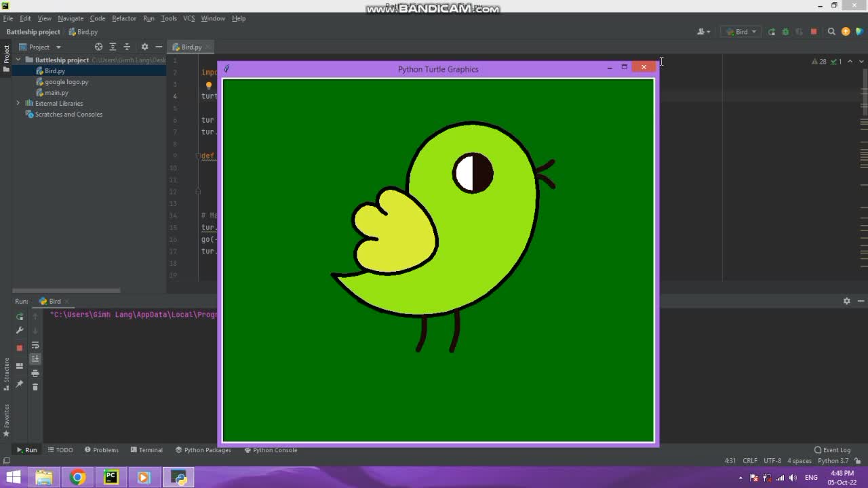The width and height of the screenshot is (868, 488).
Task: Open the Refactor menu
Action: click(124, 18)
